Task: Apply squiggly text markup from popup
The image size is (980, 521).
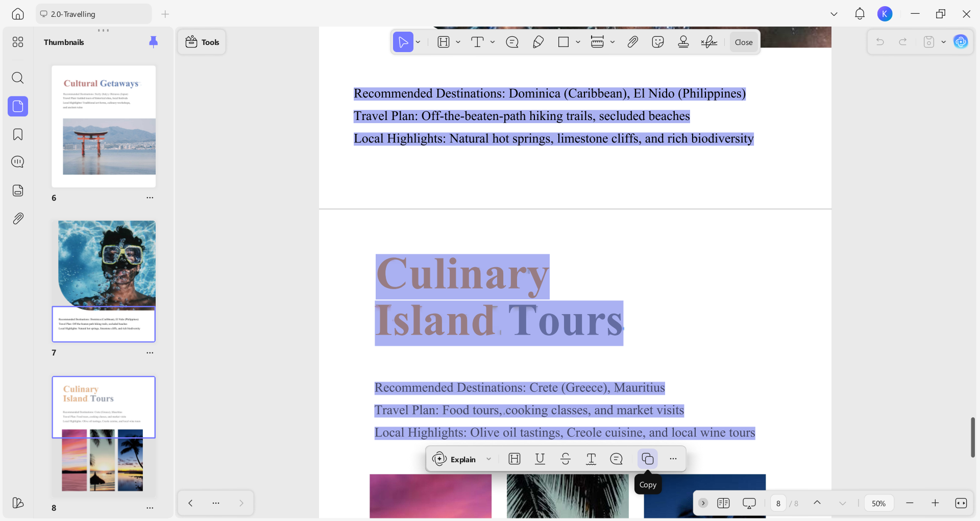Action: [591, 459]
